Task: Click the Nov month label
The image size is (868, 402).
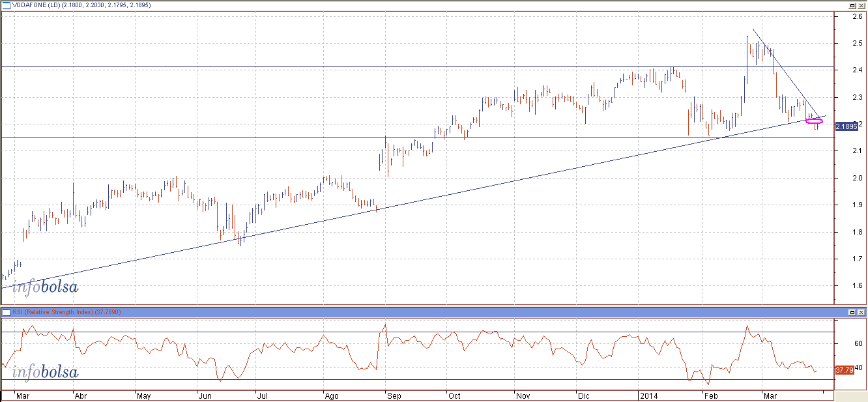Action: click(x=523, y=395)
